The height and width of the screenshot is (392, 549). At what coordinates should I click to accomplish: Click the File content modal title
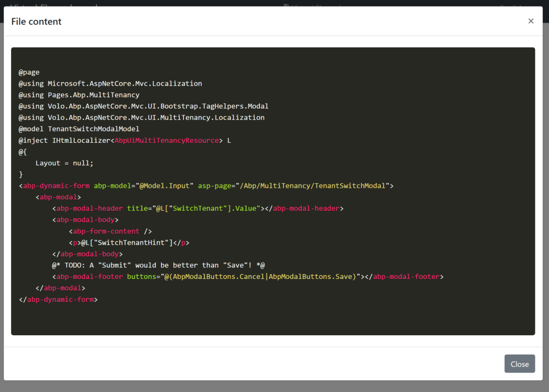coord(37,21)
